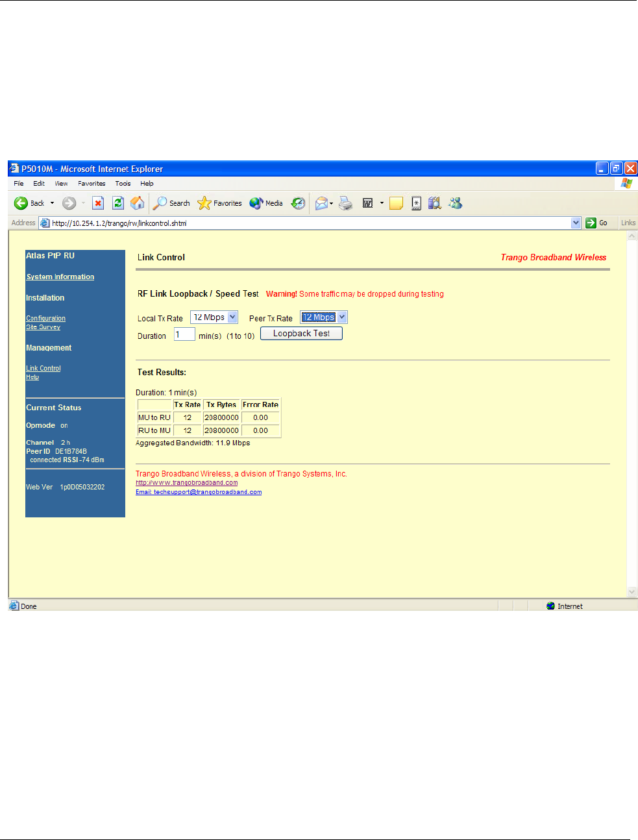Click the Research toolbar icon

416,203
